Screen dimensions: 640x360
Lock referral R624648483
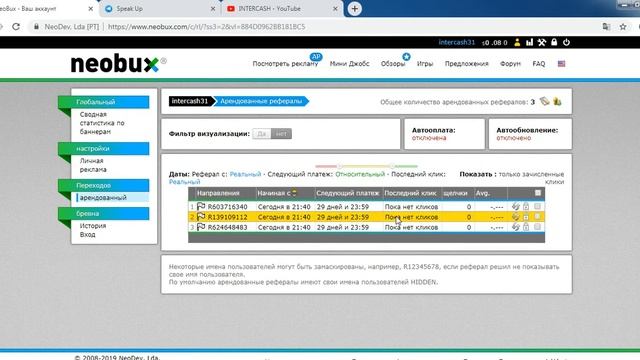(526, 227)
